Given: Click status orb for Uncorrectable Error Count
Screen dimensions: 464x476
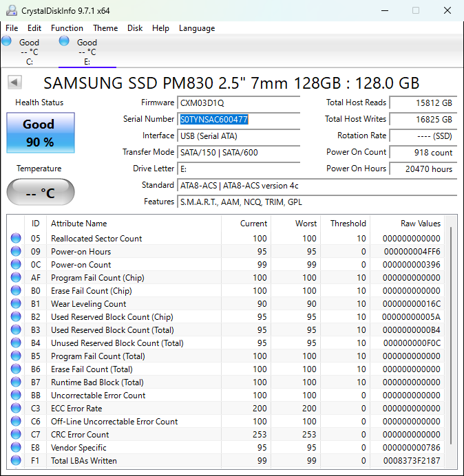Looking at the screenshot, I should click(16, 395).
